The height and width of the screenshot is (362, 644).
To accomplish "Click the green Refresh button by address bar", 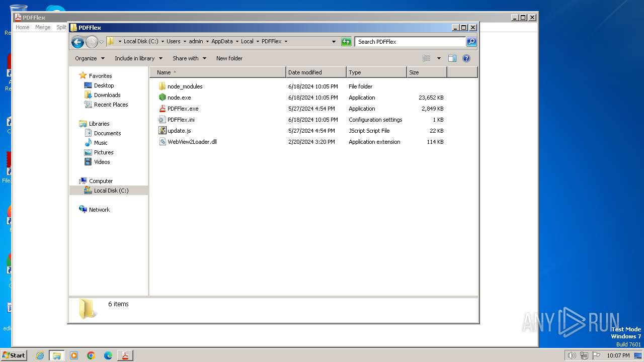I will pos(346,42).
